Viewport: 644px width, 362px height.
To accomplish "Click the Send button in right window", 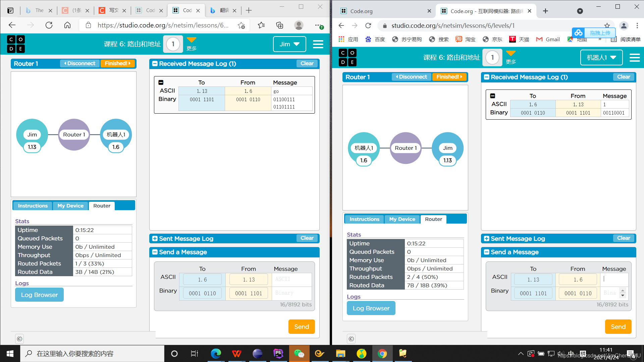I will click(x=618, y=327).
